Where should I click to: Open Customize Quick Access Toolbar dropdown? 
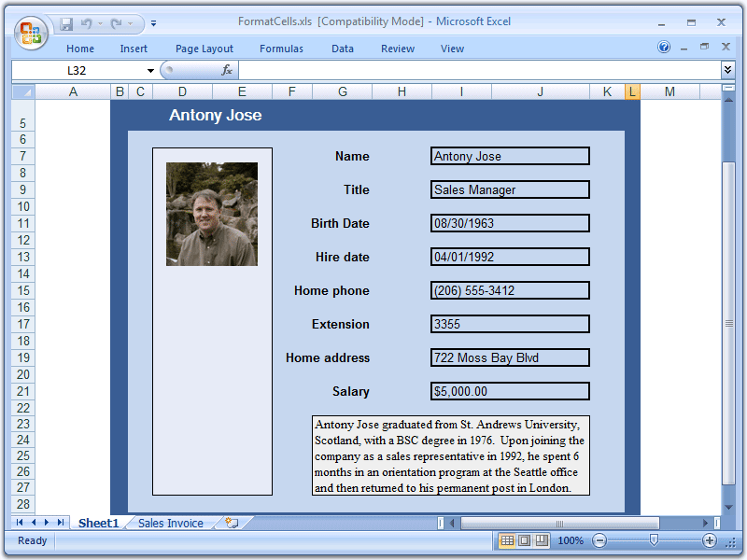coord(154,23)
